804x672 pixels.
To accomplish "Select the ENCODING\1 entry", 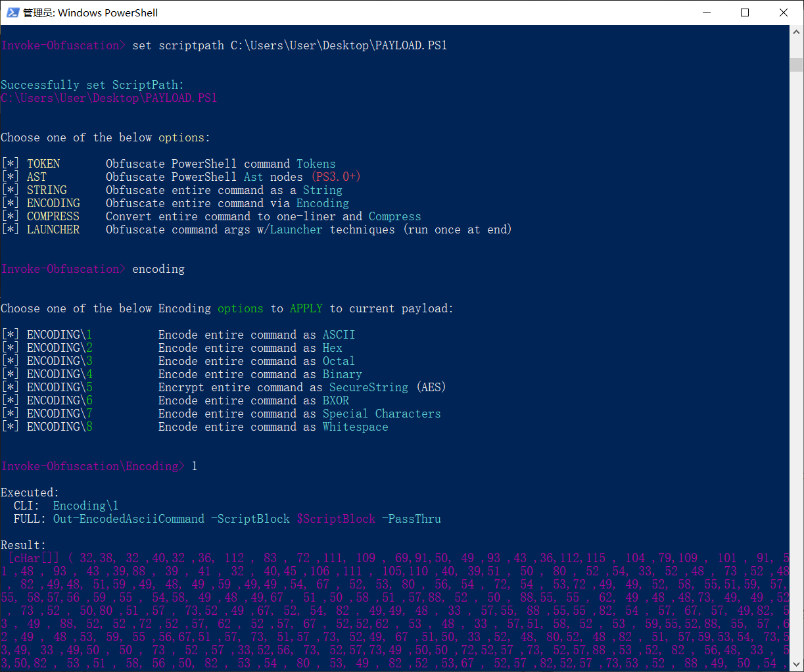I will tap(60, 335).
